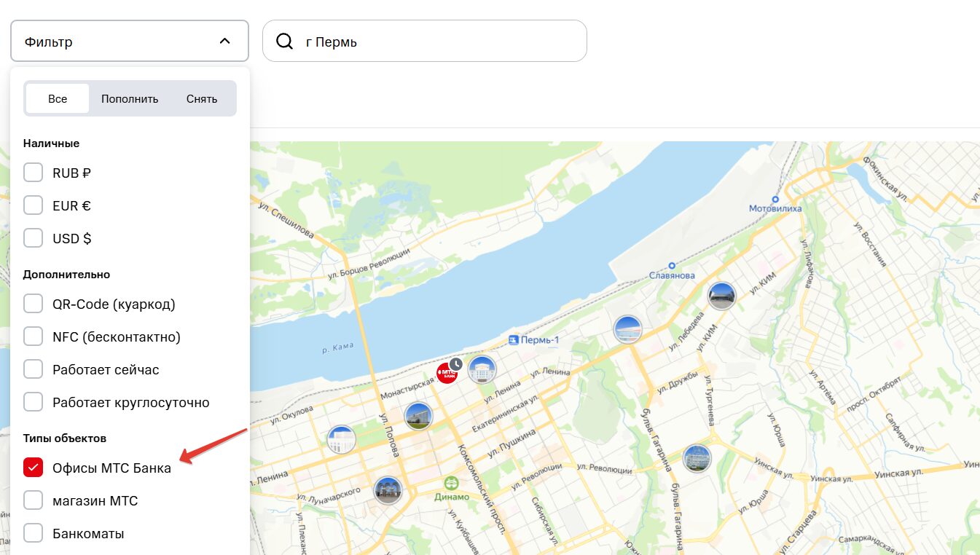This screenshot has width=980, height=555.
Task: Open the photo marker near ул. Луначарского
Action: click(x=388, y=491)
